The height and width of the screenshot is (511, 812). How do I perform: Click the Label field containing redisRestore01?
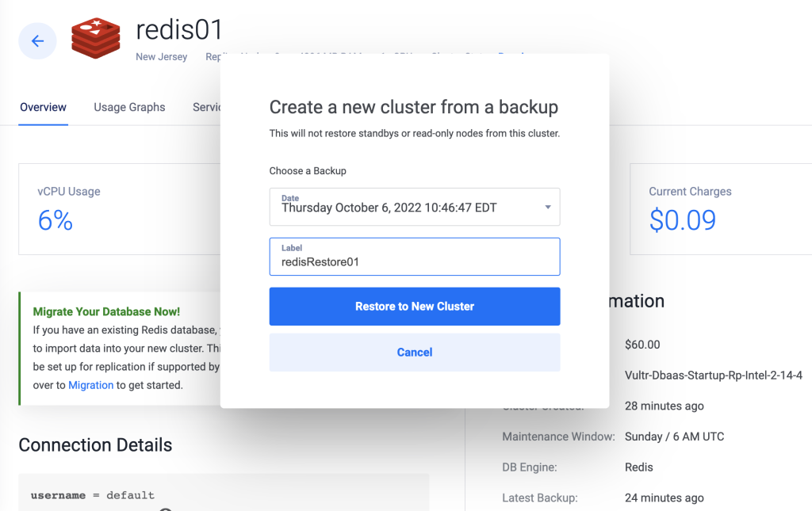tap(414, 257)
